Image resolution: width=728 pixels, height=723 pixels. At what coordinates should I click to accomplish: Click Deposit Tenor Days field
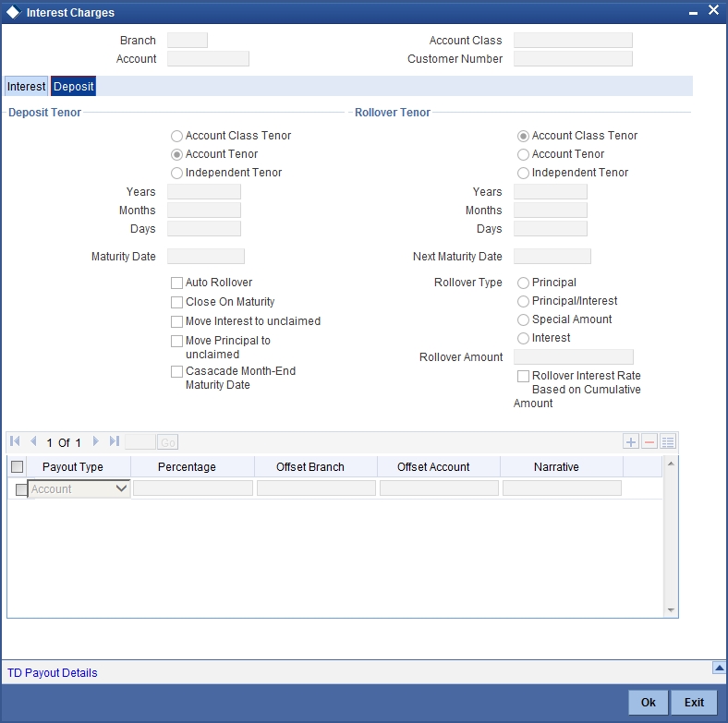pyautogui.click(x=204, y=229)
